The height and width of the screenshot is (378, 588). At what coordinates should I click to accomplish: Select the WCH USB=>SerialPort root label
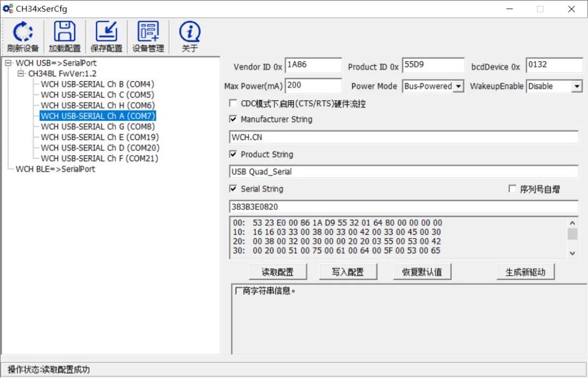56,63
